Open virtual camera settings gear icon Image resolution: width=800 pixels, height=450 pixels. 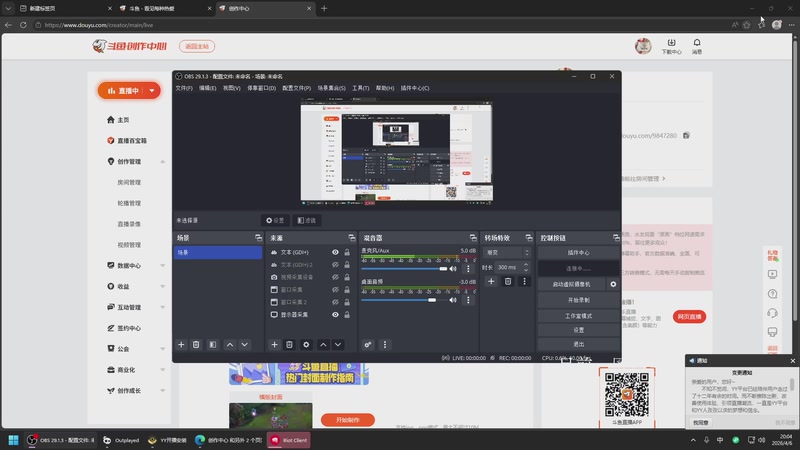point(613,284)
